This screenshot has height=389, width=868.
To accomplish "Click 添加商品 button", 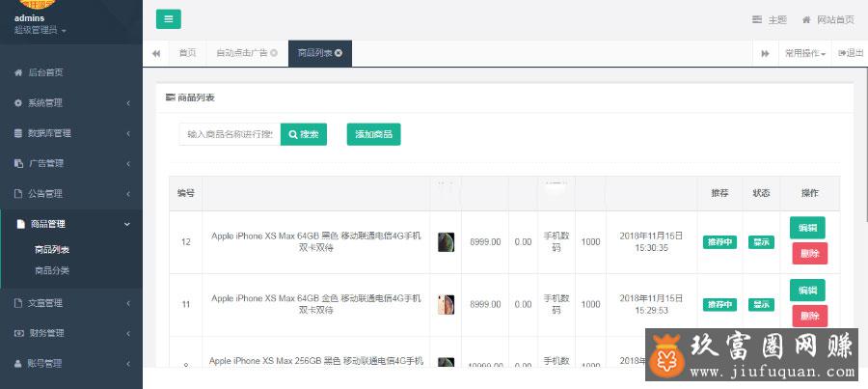I will pos(373,135).
